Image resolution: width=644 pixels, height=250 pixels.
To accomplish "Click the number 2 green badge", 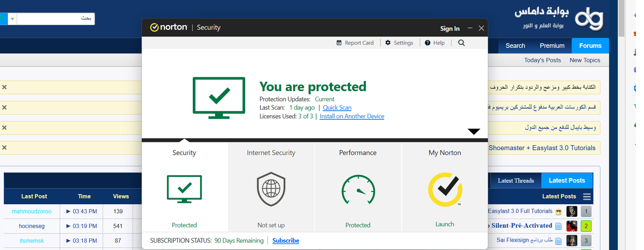I will [586, 226].
